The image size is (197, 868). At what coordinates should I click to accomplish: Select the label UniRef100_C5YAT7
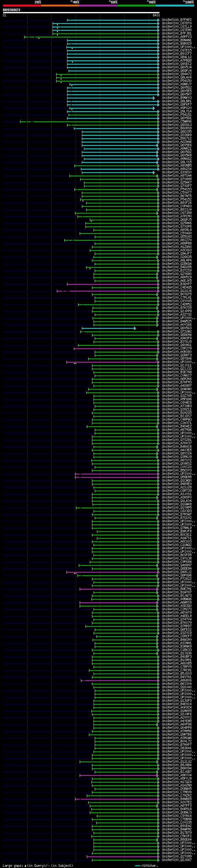coord(176,193)
